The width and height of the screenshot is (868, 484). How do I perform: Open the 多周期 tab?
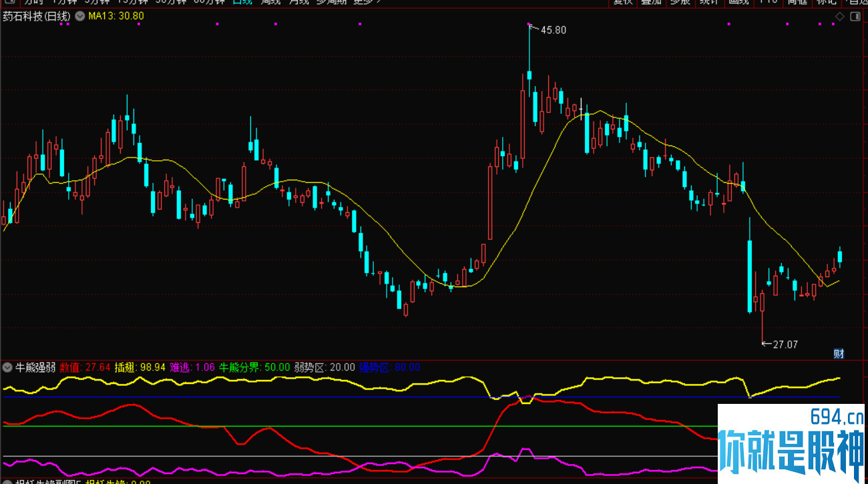tap(331, 3)
